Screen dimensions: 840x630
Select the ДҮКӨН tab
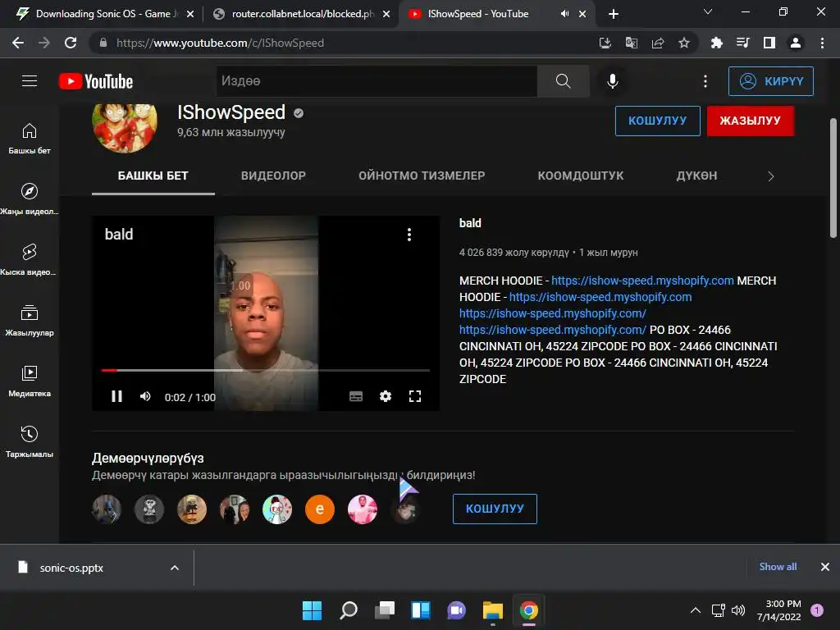click(x=696, y=176)
